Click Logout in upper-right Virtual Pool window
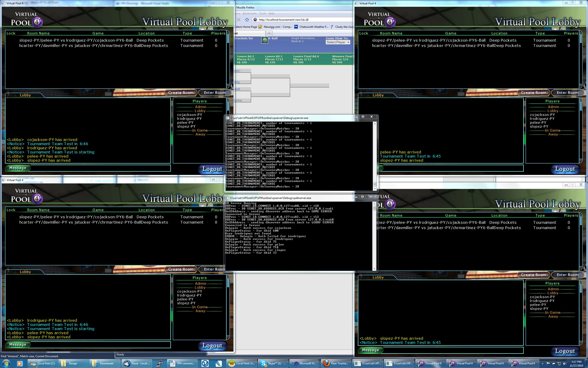The image size is (588, 368). click(x=565, y=169)
